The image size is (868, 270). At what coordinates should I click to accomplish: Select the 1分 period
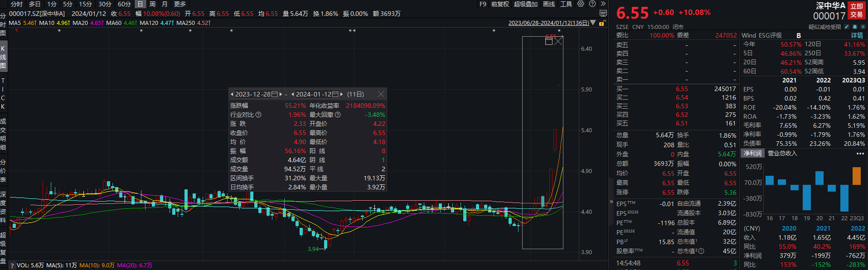tap(52, 4)
